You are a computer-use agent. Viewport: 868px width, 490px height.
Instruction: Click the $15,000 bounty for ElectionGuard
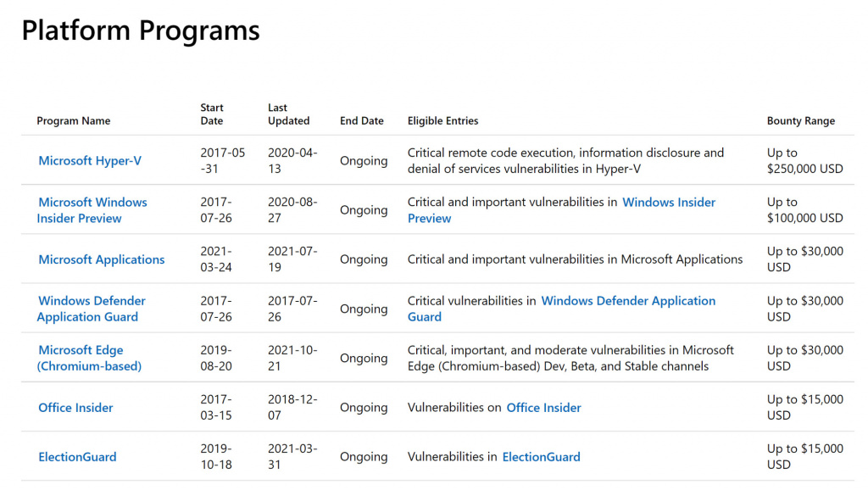click(805, 457)
